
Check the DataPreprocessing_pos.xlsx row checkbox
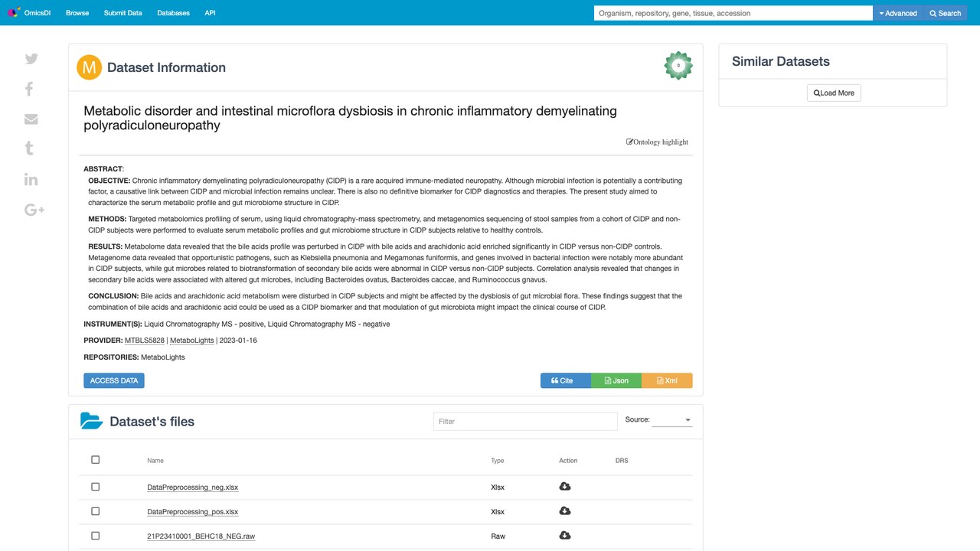tap(96, 511)
